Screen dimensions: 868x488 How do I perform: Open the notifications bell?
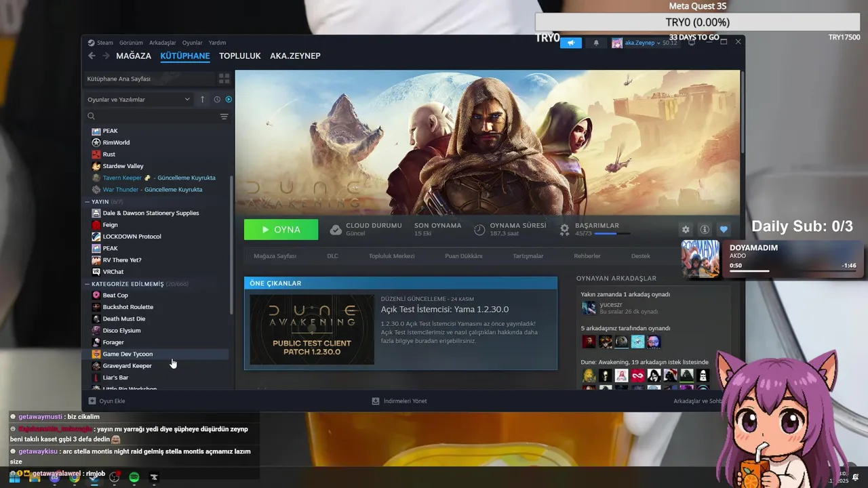coord(596,43)
